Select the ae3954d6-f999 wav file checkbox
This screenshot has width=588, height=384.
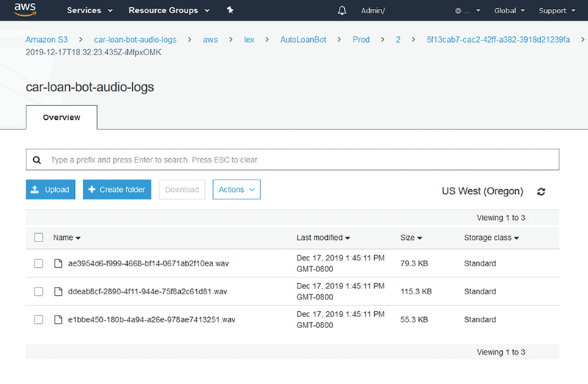pos(38,263)
